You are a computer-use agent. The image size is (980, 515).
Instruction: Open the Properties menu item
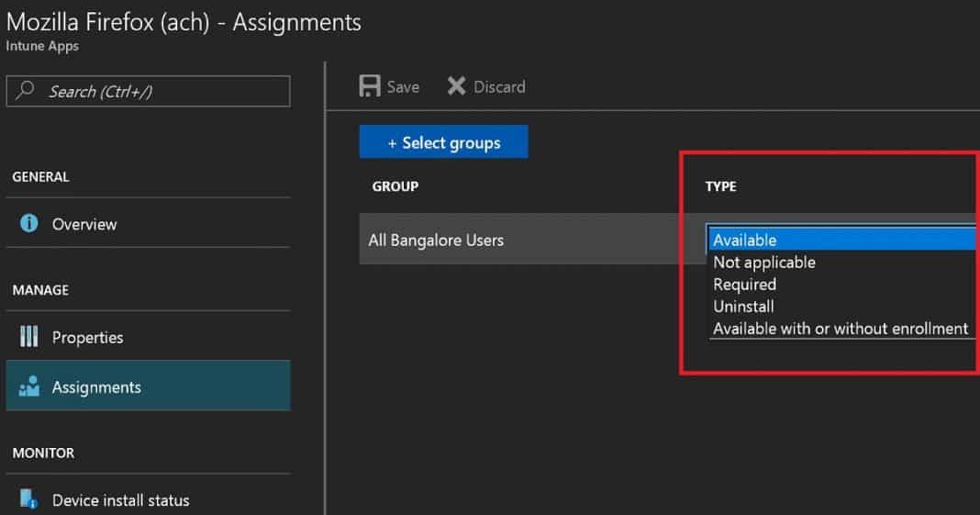pos(148,337)
